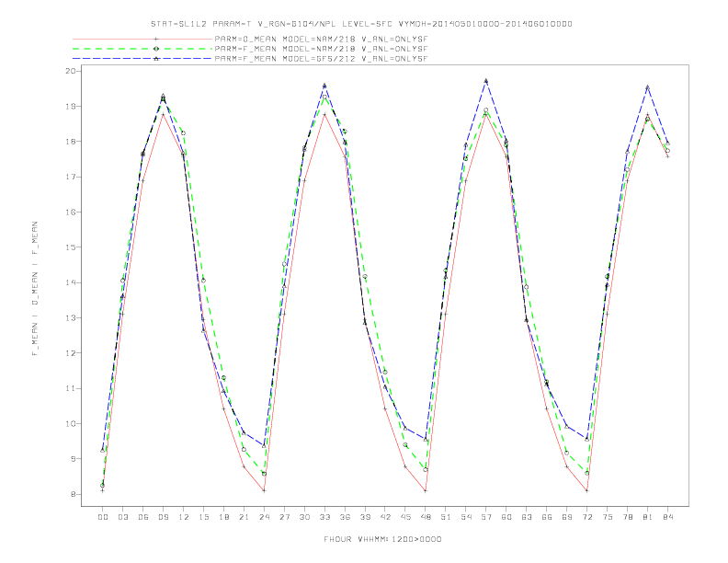Click the chart title starting with STAT=SL1L2
The width and height of the screenshot is (728, 563).
(361, 24)
